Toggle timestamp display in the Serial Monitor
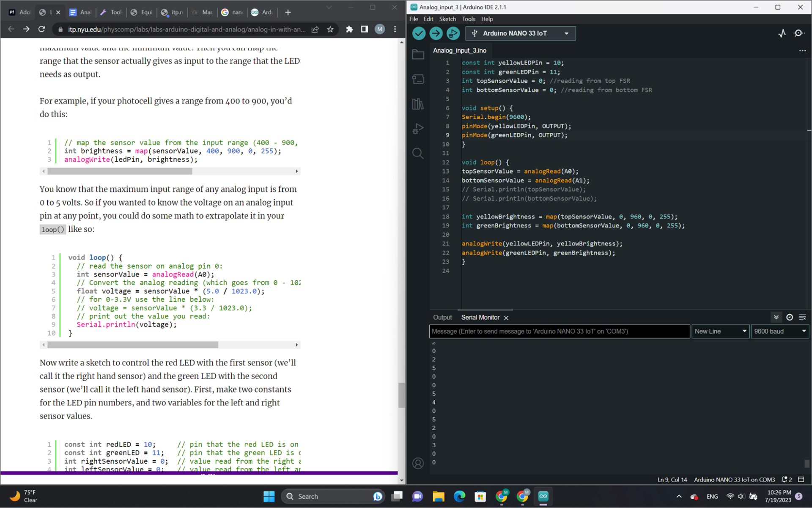The image size is (812, 508). click(x=789, y=317)
